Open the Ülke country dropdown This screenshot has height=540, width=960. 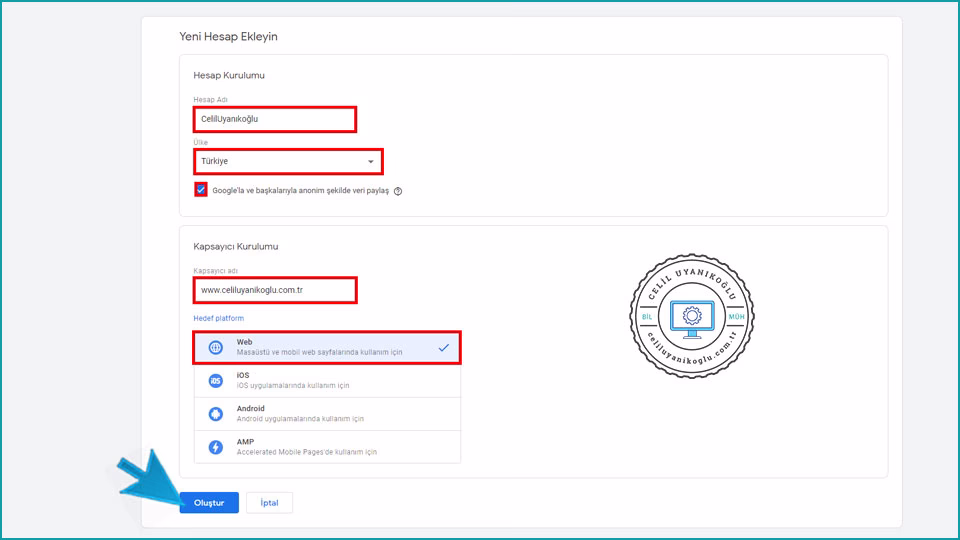click(288, 162)
